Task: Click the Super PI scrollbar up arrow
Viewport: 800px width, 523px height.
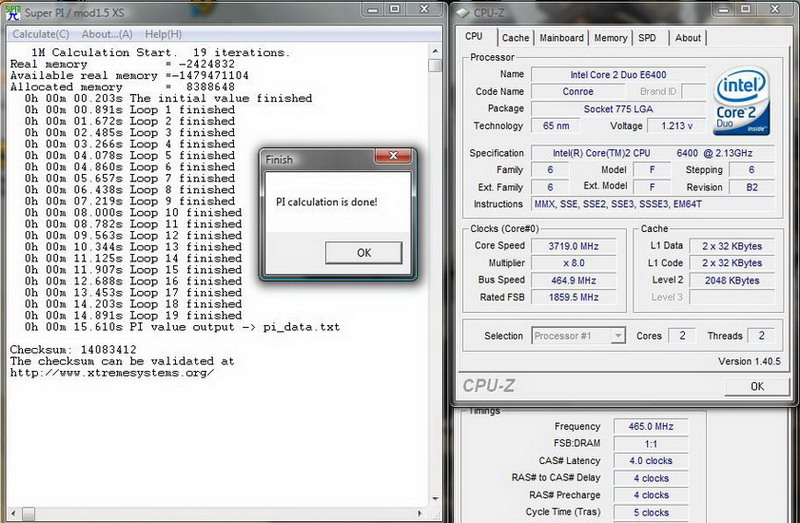Action: click(435, 50)
